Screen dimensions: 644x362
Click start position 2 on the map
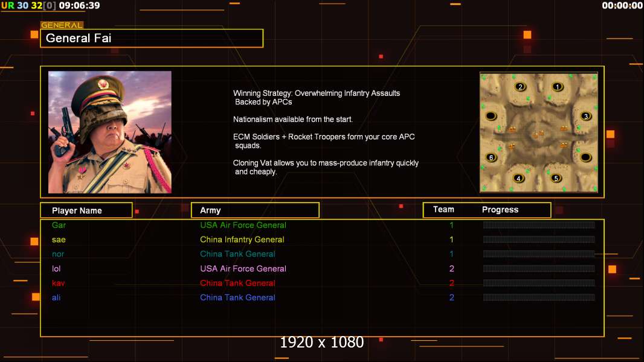click(x=520, y=87)
